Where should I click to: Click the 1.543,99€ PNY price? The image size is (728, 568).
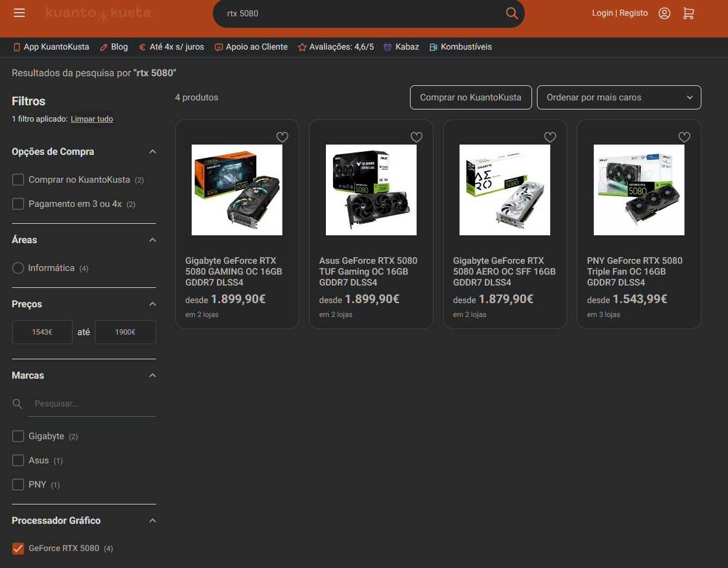pyautogui.click(x=640, y=299)
